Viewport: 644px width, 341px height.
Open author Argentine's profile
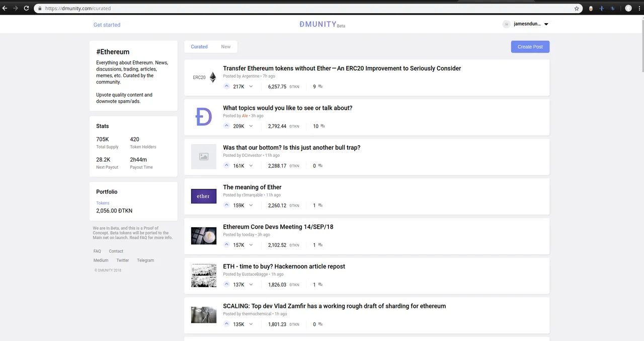251,76
